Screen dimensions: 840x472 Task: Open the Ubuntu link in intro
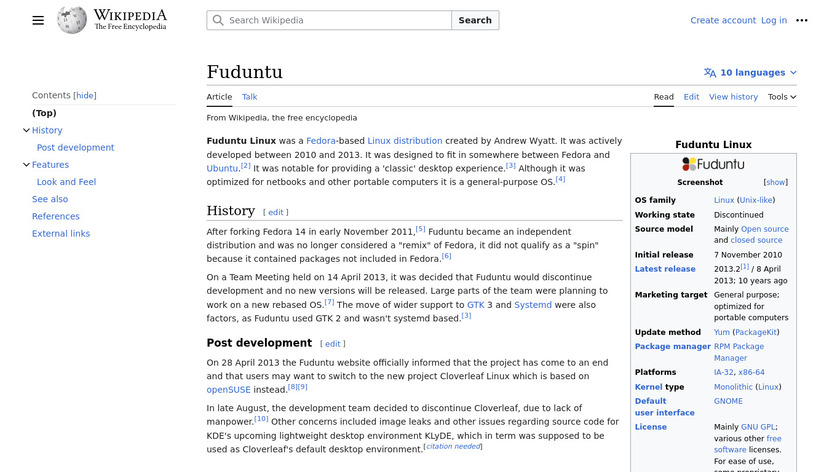(222, 168)
